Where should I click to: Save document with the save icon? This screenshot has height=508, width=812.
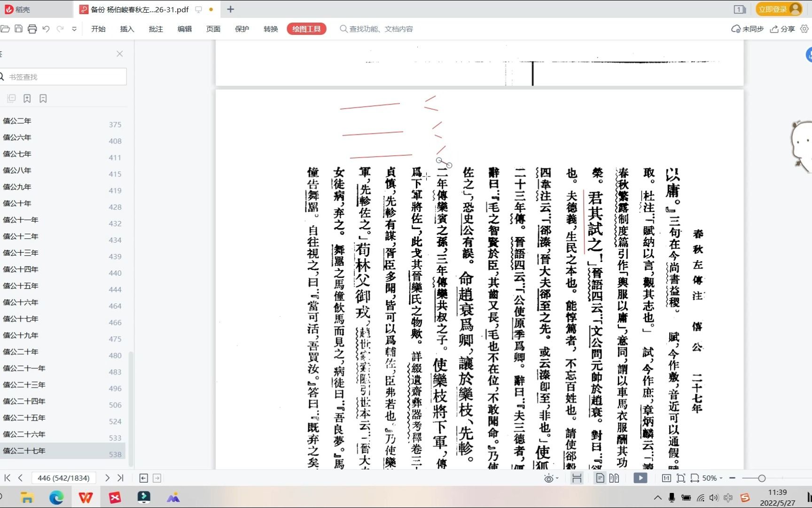19,29
